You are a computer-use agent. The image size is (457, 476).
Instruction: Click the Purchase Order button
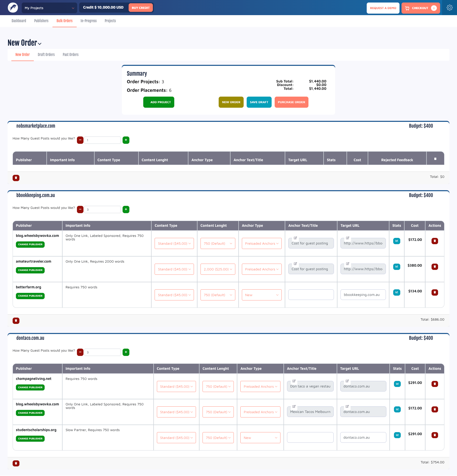(291, 102)
